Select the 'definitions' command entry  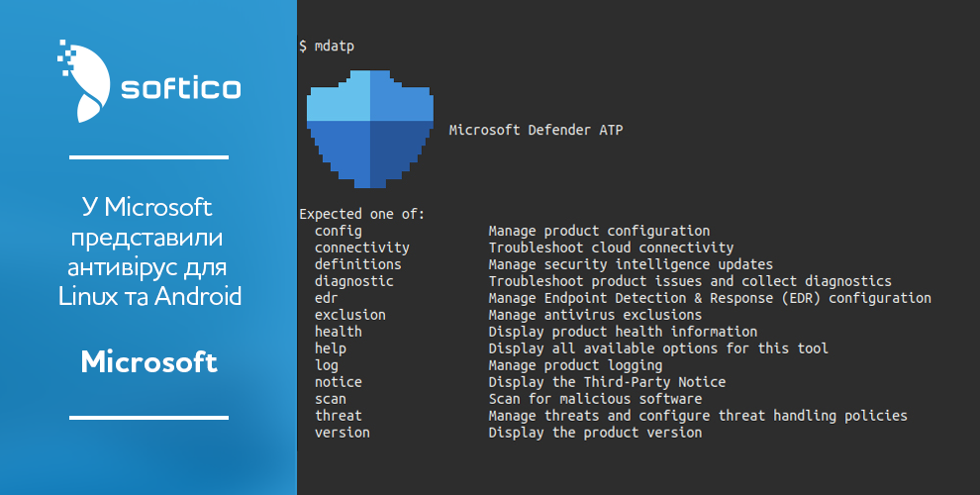pos(357,264)
